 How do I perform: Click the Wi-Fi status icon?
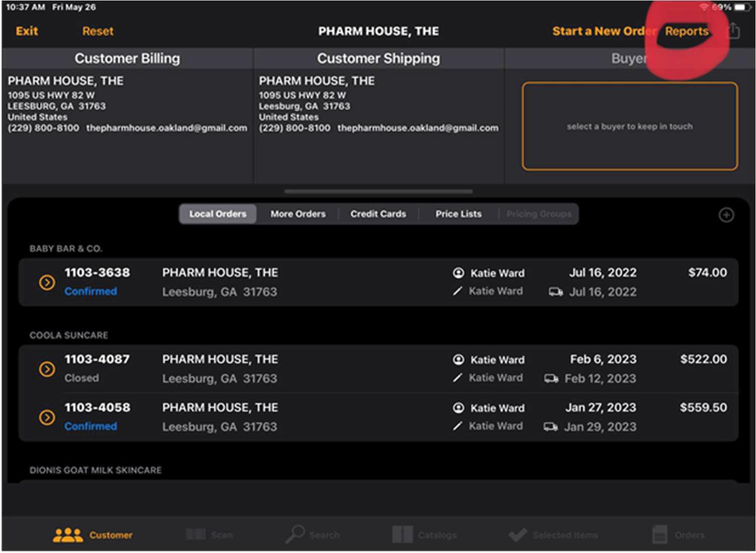(x=704, y=7)
